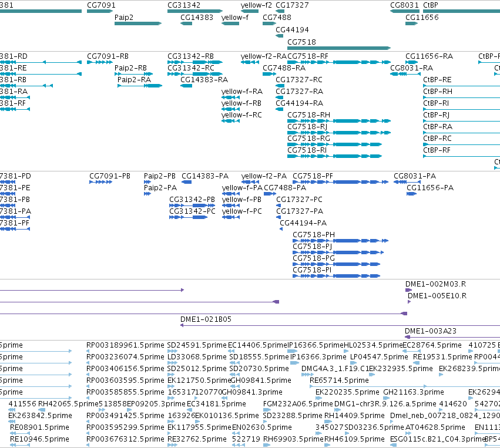
Task: Click the CG7518 gene span bar
Action: pos(339,48)
